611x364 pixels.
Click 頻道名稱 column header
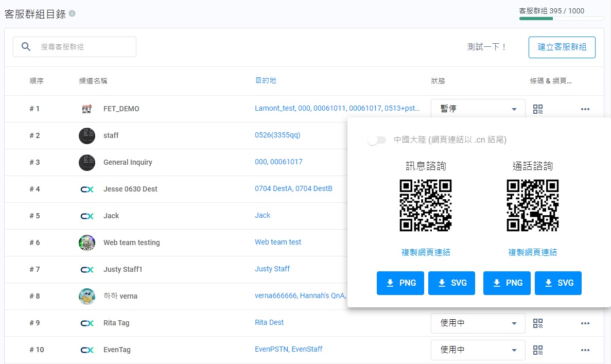pos(93,81)
